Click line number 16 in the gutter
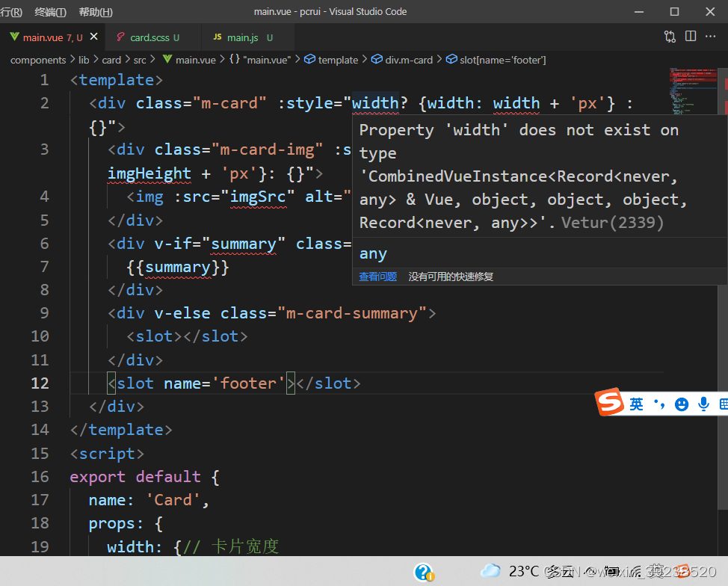The image size is (728, 586). tap(40, 477)
